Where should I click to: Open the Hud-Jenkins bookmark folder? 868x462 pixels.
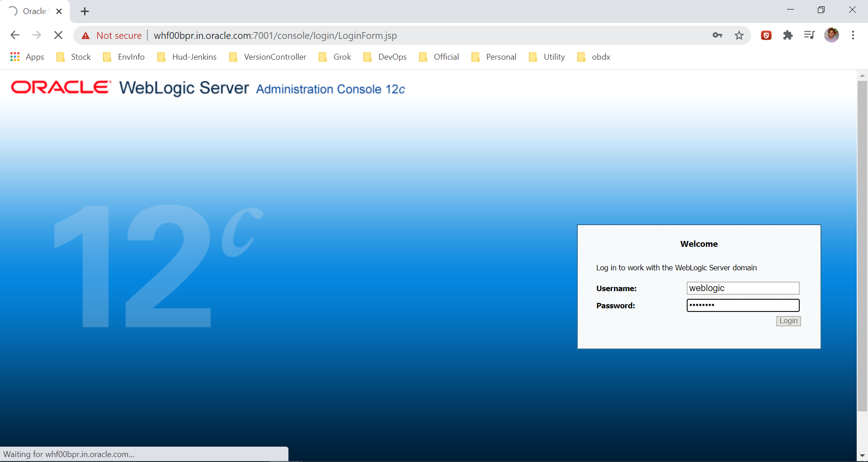(187, 57)
